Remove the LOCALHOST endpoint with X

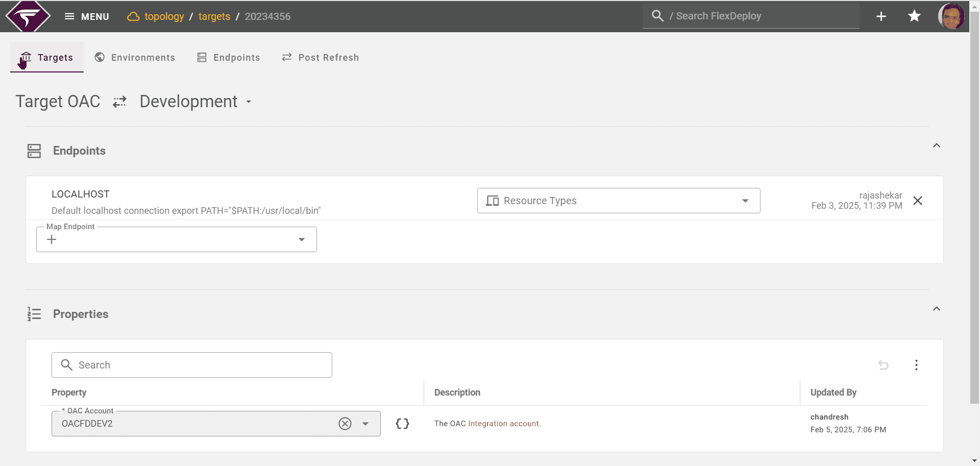coord(918,201)
